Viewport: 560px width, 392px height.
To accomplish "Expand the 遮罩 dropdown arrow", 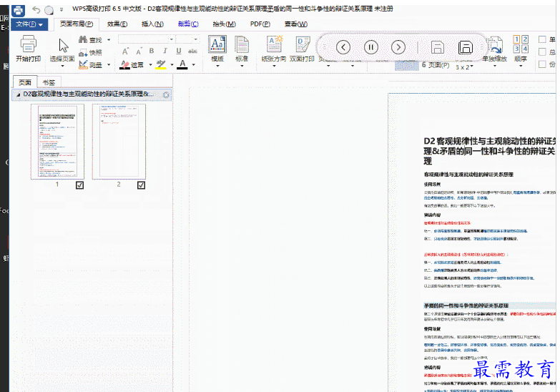I will pos(150,65).
